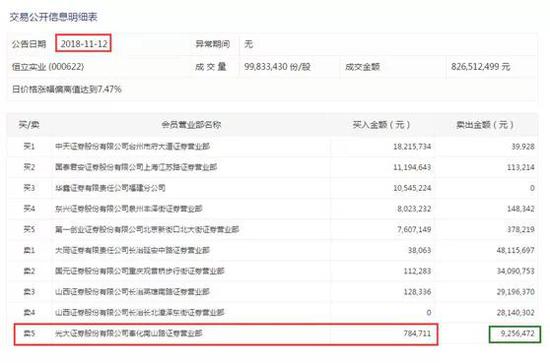The image size is (550, 363).
Task: Click the 买4 row label
Action: 29,209
